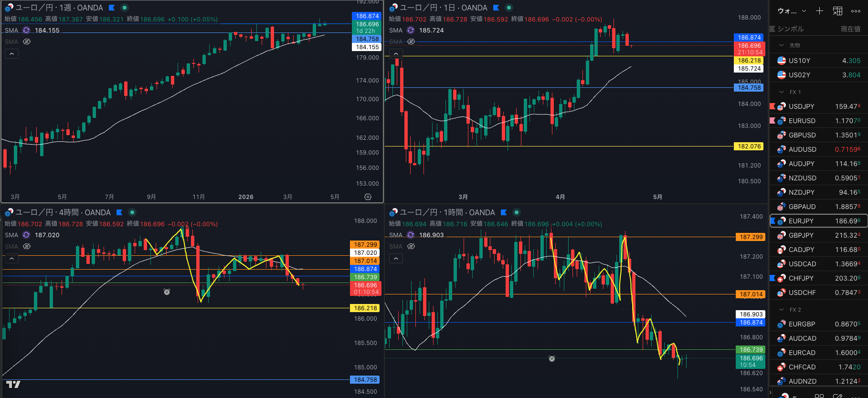
Task: Select AUDJPY in the watchlist
Action: point(818,164)
